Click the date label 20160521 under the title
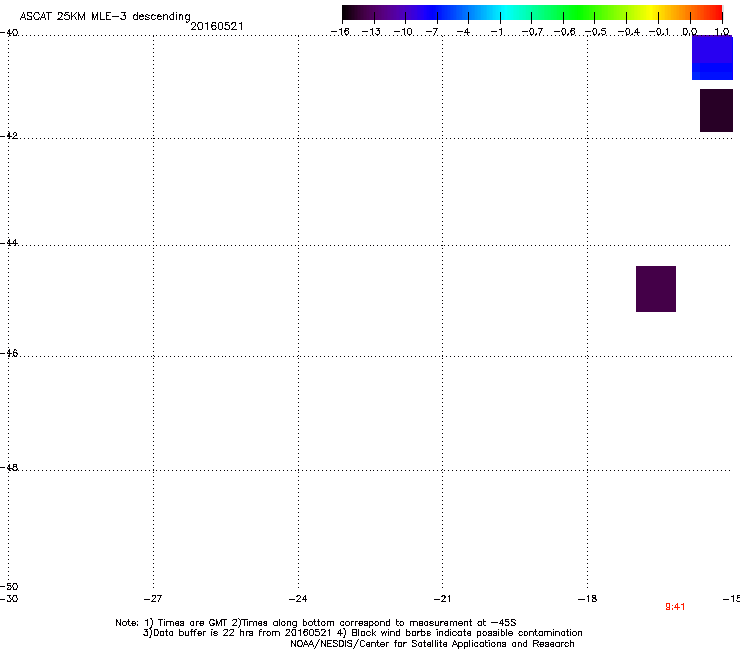The height and width of the screenshot is (650, 740). click(217, 26)
